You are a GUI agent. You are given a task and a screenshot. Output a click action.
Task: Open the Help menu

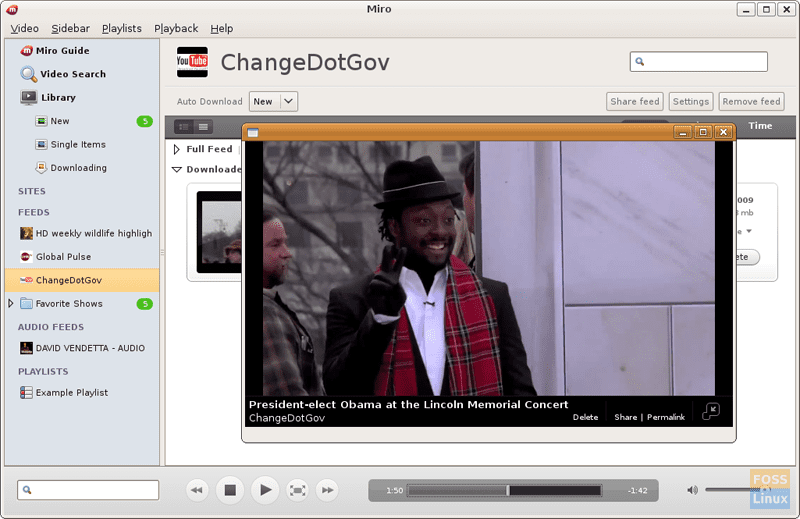221,29
